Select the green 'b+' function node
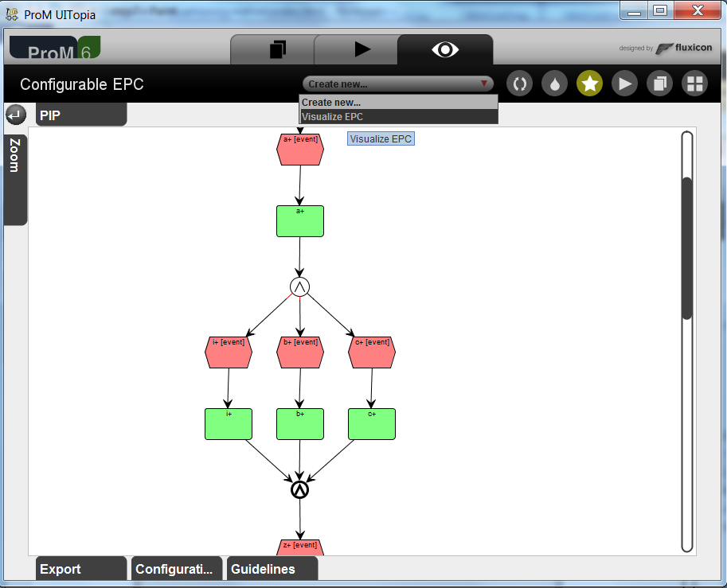Viewport: 727px width, 588px height. click(x=300, y=424)
